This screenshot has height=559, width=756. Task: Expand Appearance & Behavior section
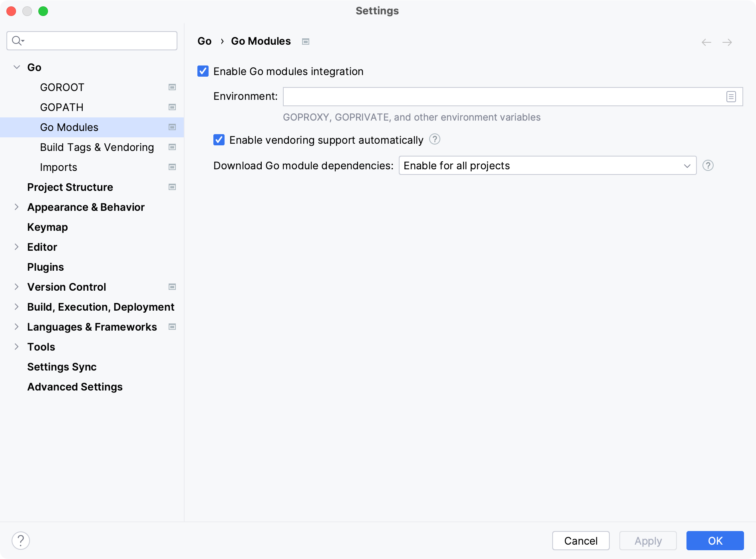pos(17,207)
